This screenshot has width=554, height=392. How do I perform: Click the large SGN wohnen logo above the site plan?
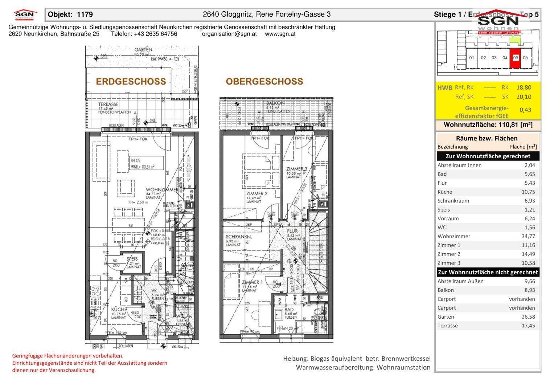(x=498, y=23)
